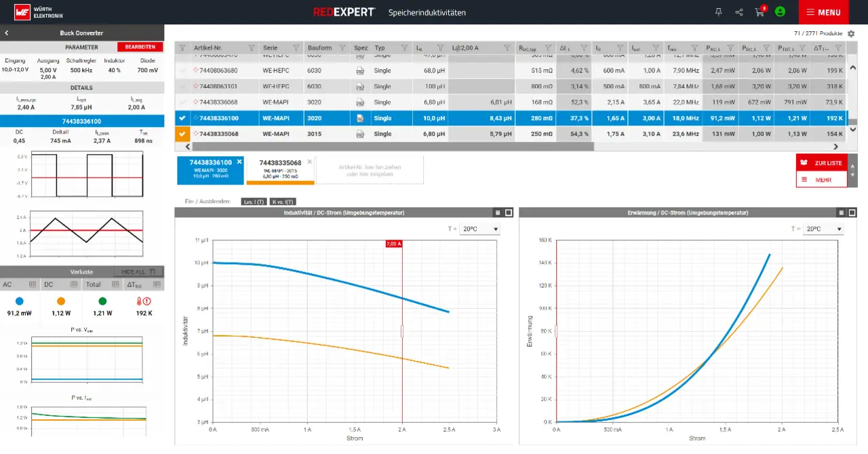
Task: Click the 2,00 A red marker handle
Action: [403, 331]
